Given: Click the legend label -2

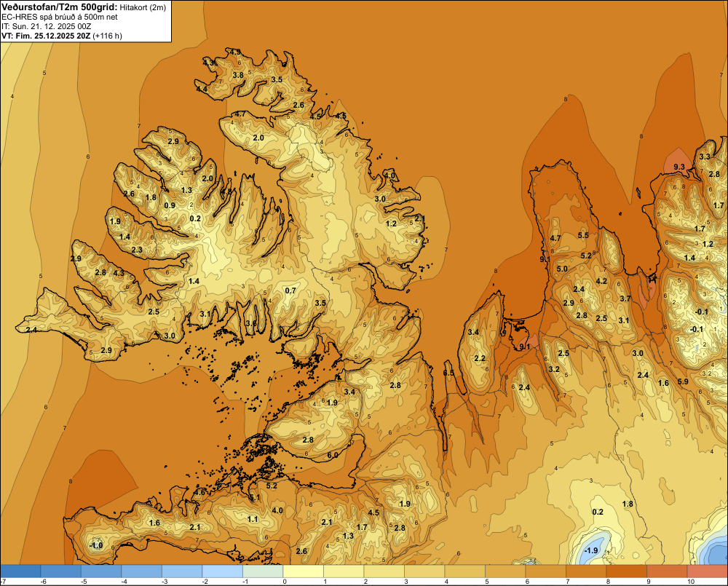Looking at the screenshot, I should click(205, 582).
